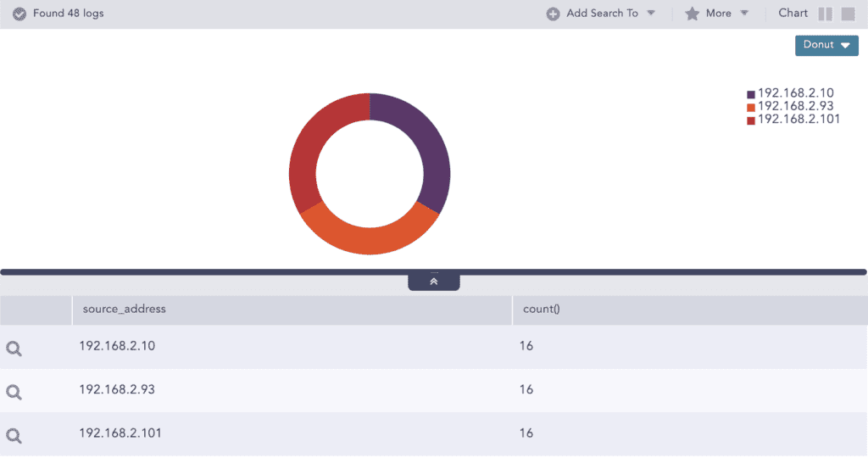Expand the More dropdown arrow
Image resolution: width=868 pixels, height=458 pixels.
[x=744, y=14]
